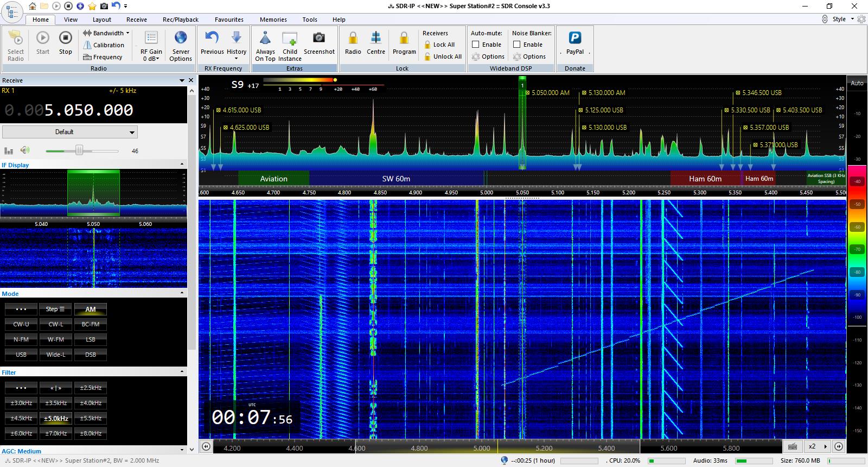Select the USB mode button
The height and width of the screenshot is (467, 868).
[21, 355]
